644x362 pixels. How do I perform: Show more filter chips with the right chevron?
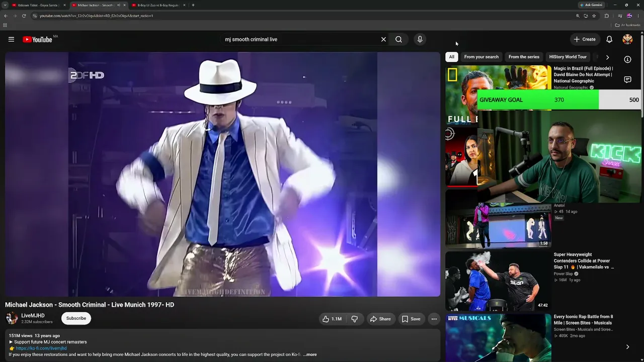pyautogui.click(x=607, y=57)
